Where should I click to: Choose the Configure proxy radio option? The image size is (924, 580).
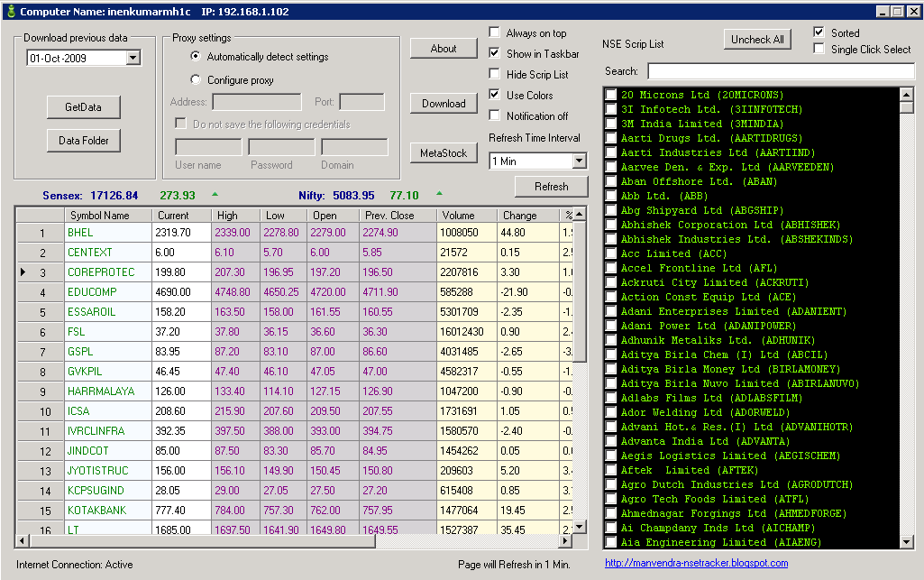[196, 79]
